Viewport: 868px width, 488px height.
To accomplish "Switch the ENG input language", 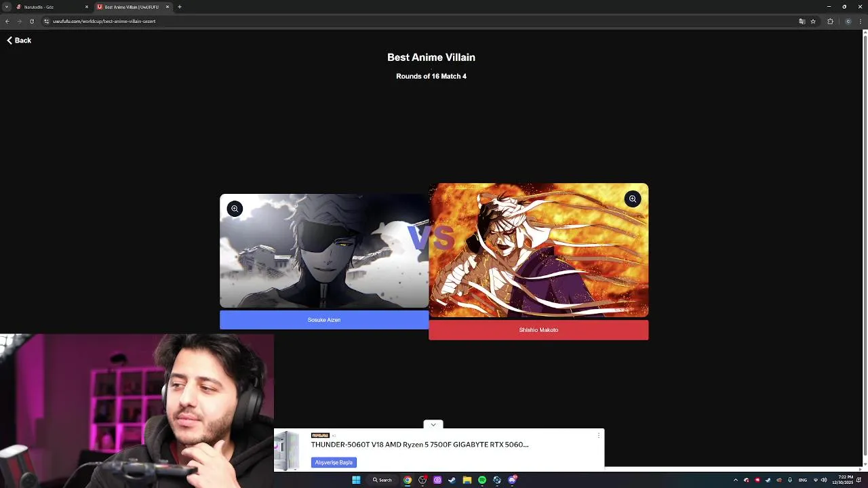I will coord(803,480).
